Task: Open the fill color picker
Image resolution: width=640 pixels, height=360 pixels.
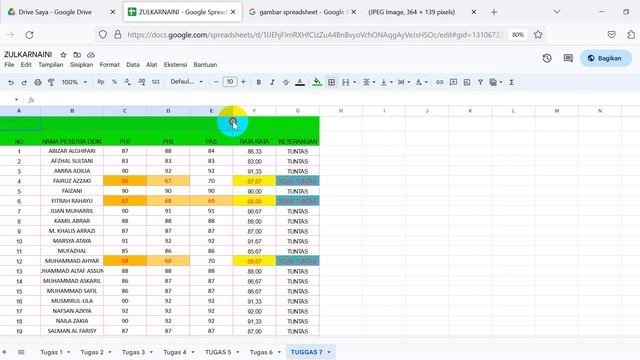Action: (x=316, y=82)
